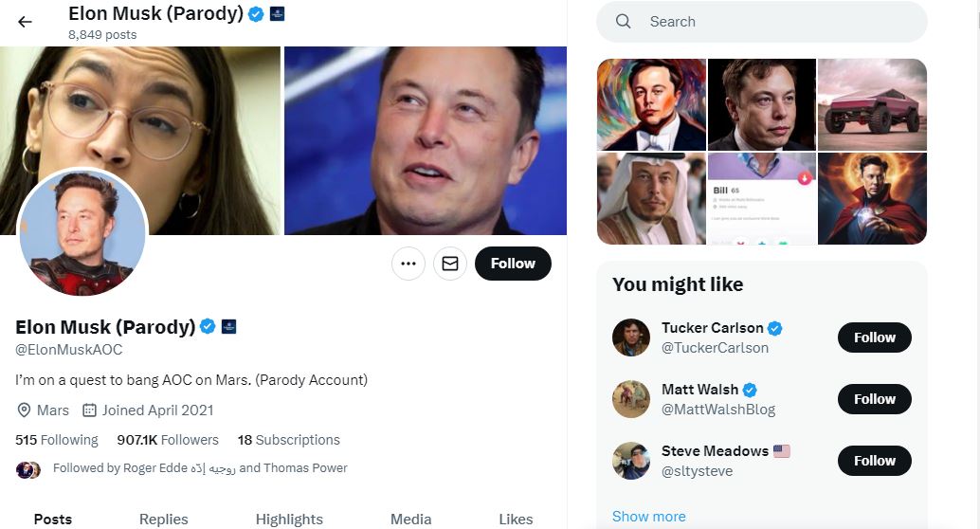Click Matt Walsh's avatar icon
Screen dimensions: 980x529
coord(631,399)
